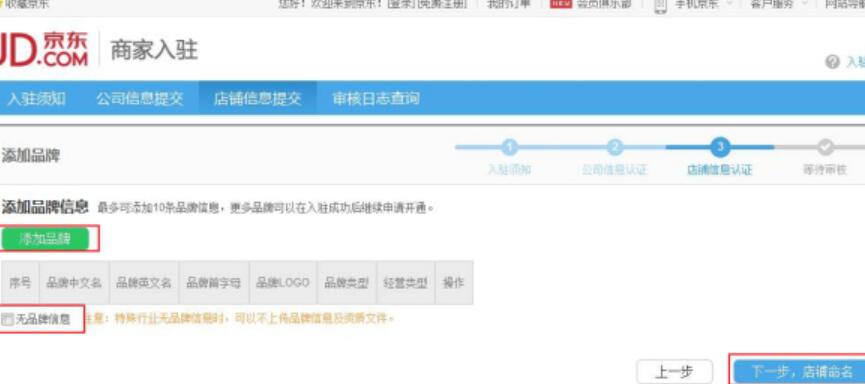Image resolution: width=865 pixels, height=384 pixels.
Task: Expand the 手机京东 dropdown arrow
Action: coord(729,3)
